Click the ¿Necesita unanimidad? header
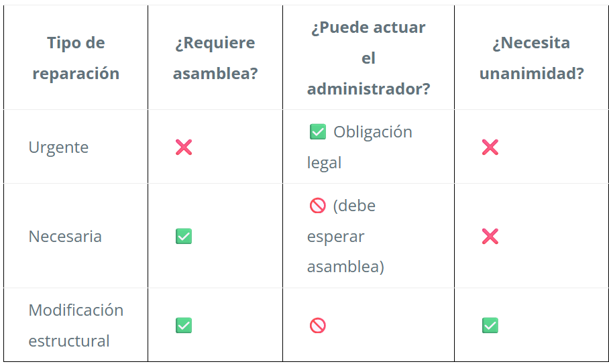This screenshot has height=364, width=609. pyautogui.click(x=531, y=58)
